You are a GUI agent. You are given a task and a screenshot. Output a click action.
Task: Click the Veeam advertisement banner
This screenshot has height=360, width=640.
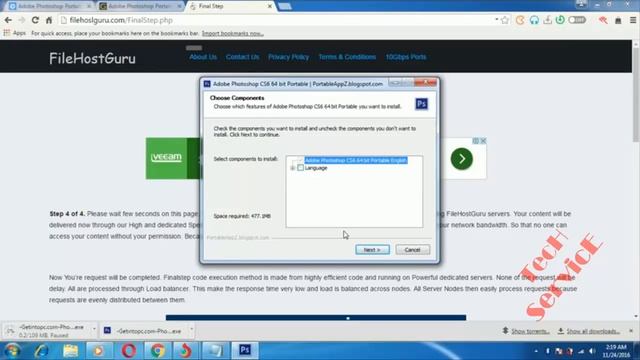pos(173,158)
